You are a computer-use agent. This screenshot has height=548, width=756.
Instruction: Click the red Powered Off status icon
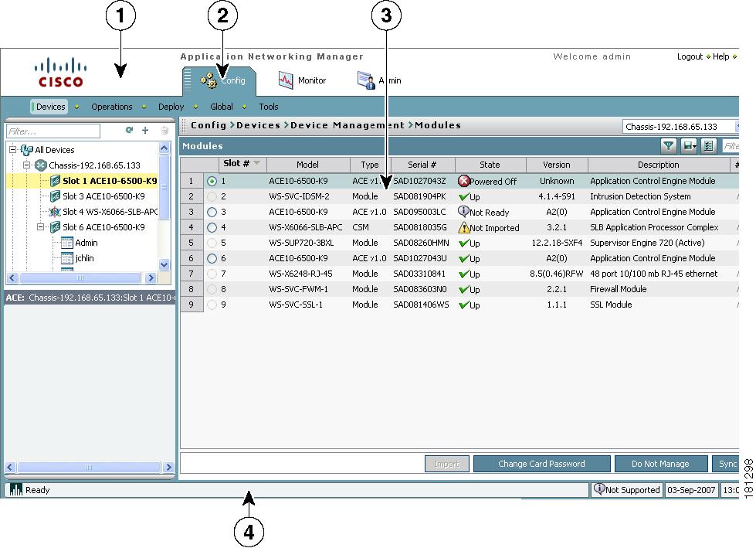464,181
